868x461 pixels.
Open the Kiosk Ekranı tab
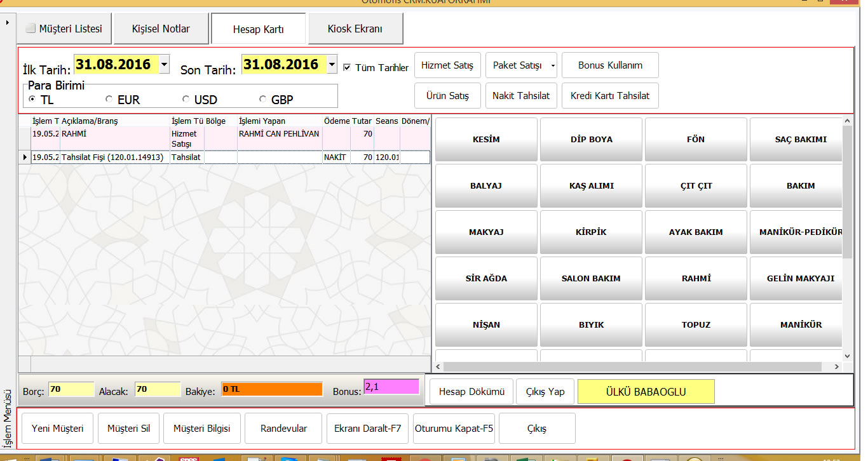tap(355, 29)
